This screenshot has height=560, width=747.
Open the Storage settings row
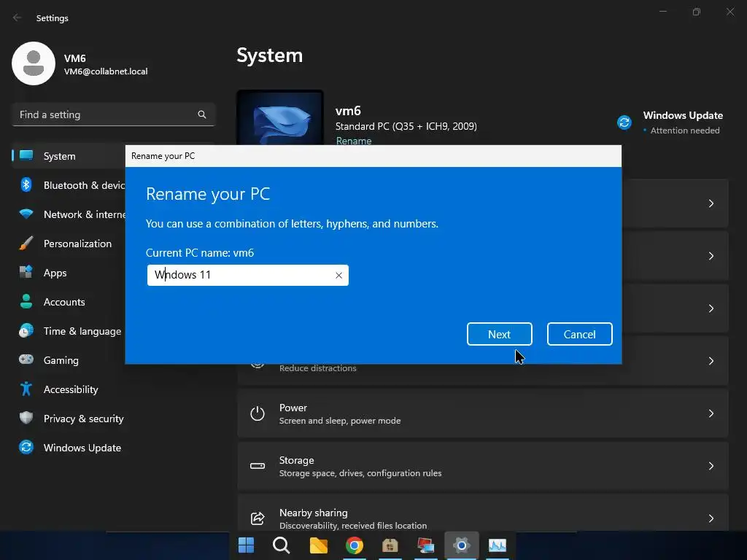483,466
